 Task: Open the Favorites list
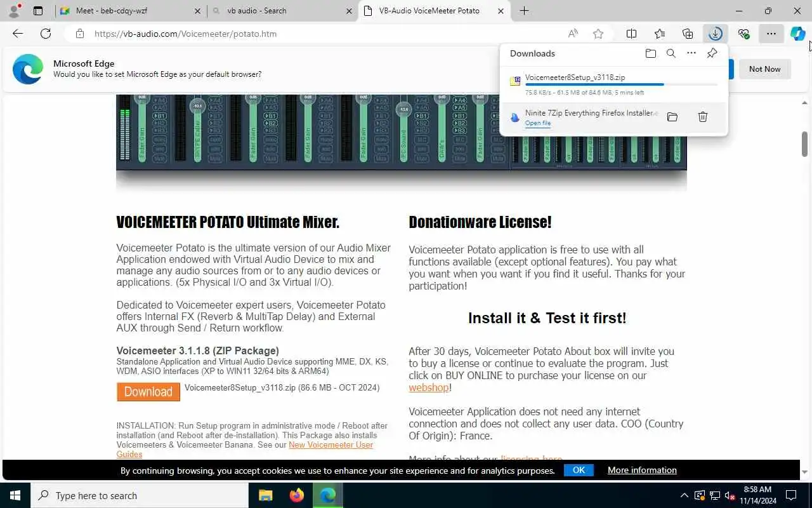(x=660, y=34)
